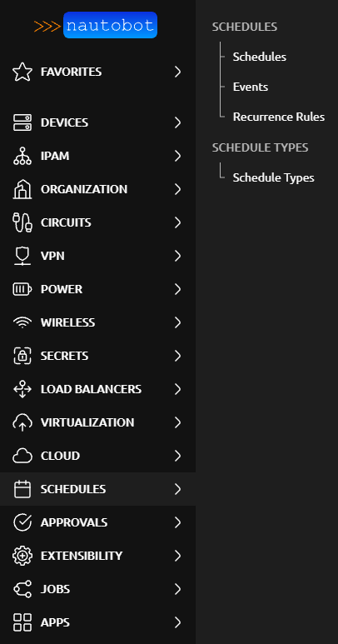Go to Schedule Types page

point(273,177)
